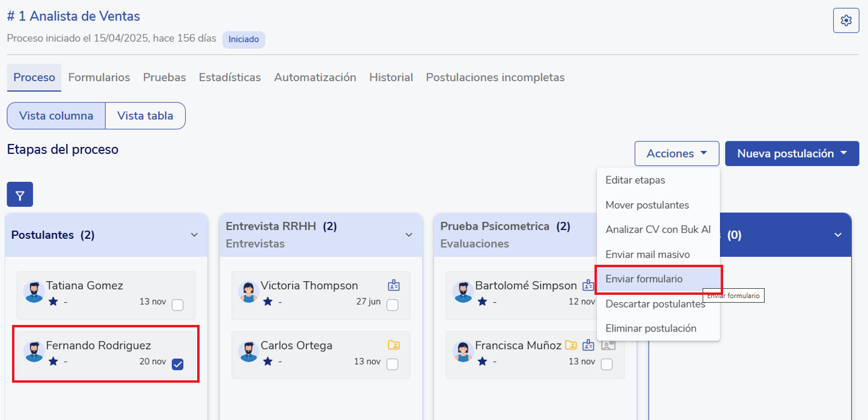Expand the Nueva postulación dropdown
Screen dimensions: 868x420
tap(792, 153)
